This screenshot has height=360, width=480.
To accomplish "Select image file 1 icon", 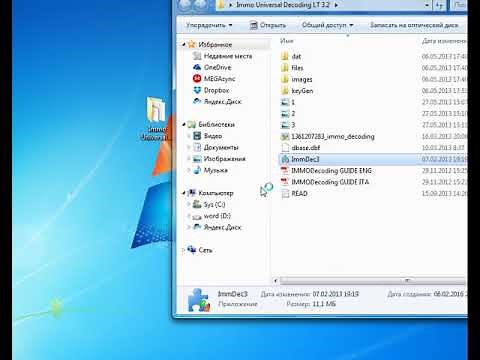I will pyautogui.click(x=285, y=102).
